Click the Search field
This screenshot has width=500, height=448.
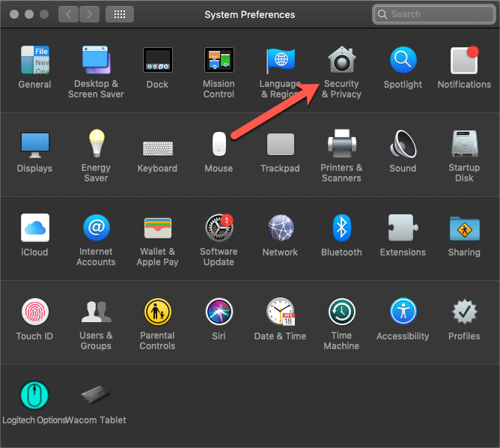[x=434, y=14]
